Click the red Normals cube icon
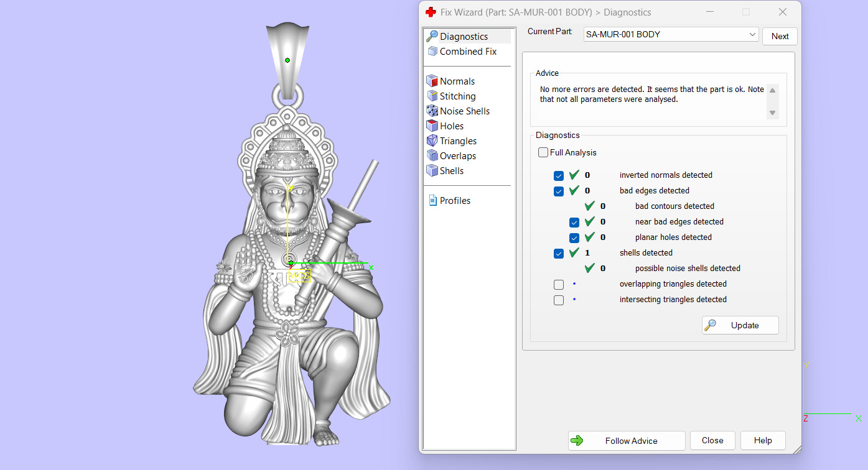Viewport: 868px width, 470px height. point(432,81)
